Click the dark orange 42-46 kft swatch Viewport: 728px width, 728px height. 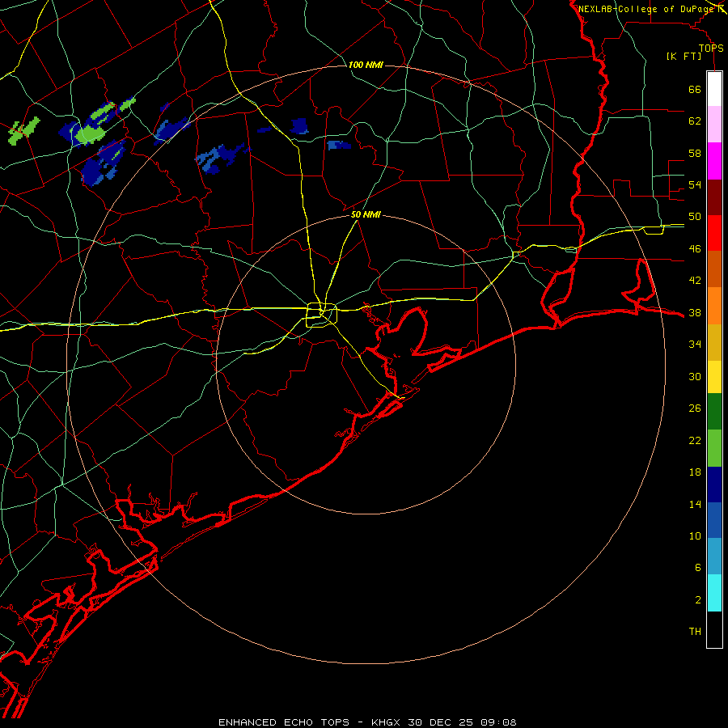click(714, 269)
